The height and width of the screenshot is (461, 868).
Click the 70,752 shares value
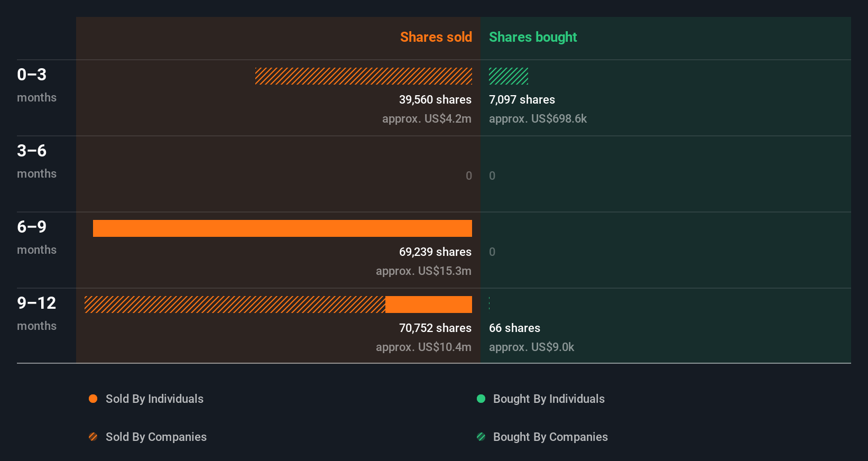point(435,328)
